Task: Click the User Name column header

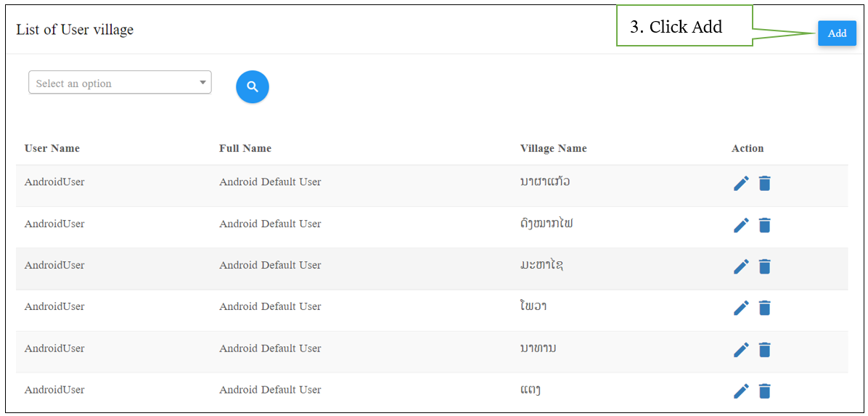Action: pos(52,148)
